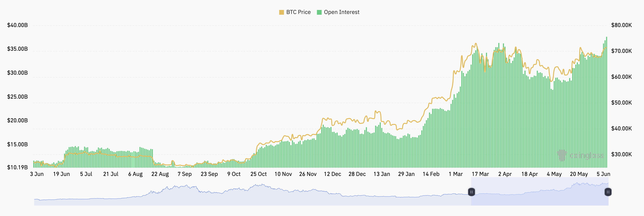Click the '$40.00B' left axis label

17,25
